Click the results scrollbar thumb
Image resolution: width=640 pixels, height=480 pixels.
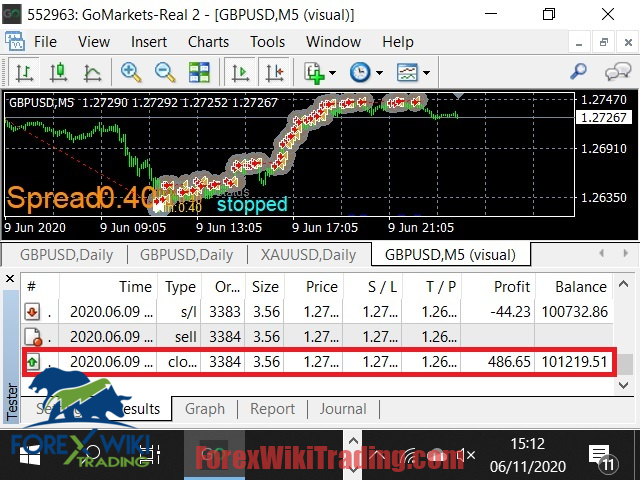(624, 364)
